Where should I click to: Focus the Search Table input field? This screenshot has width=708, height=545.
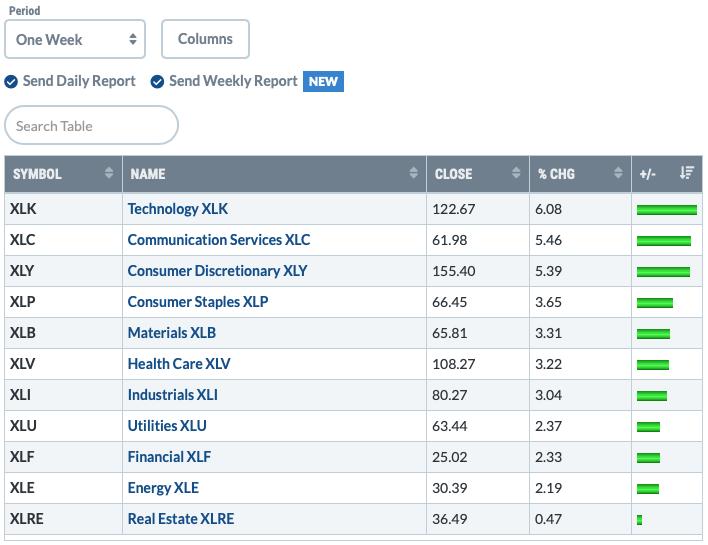click(x=91, y=126)
